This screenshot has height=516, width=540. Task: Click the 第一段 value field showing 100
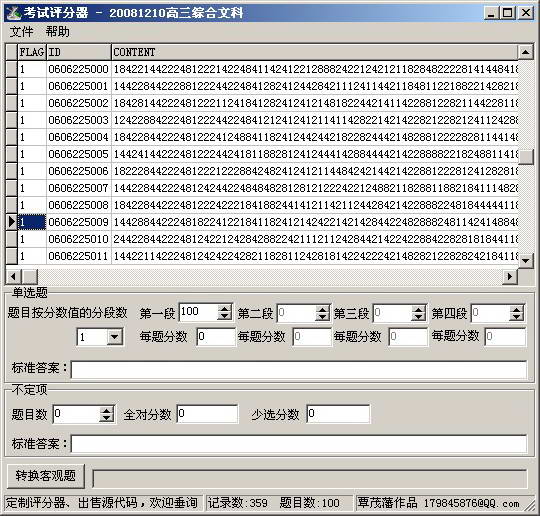pos(198,312)
